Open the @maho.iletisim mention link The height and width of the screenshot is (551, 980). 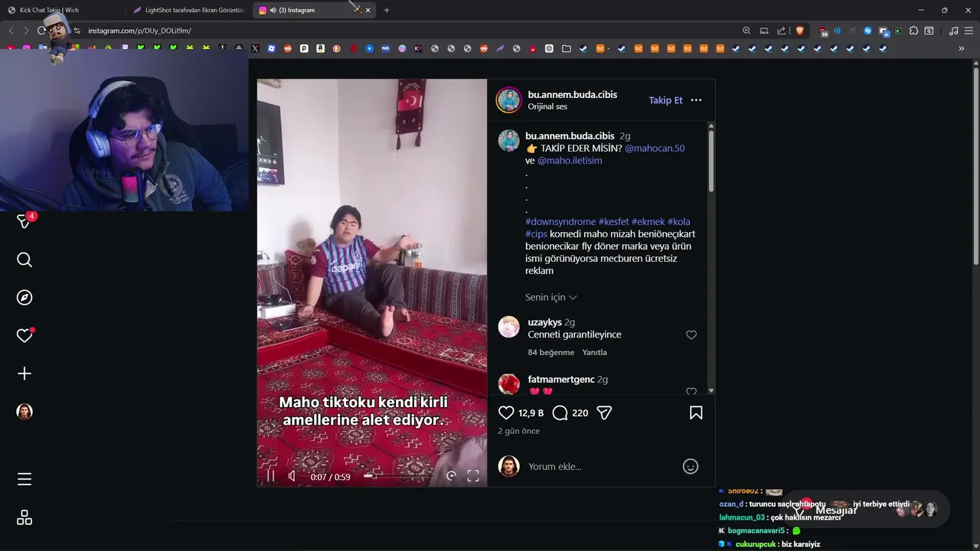570,161
